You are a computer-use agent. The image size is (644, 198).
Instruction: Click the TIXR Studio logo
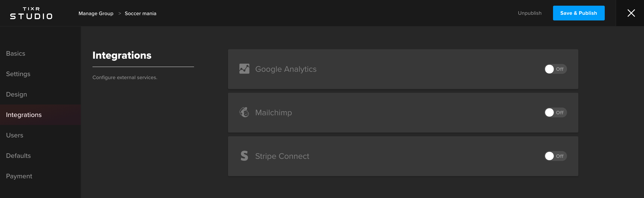31,13
